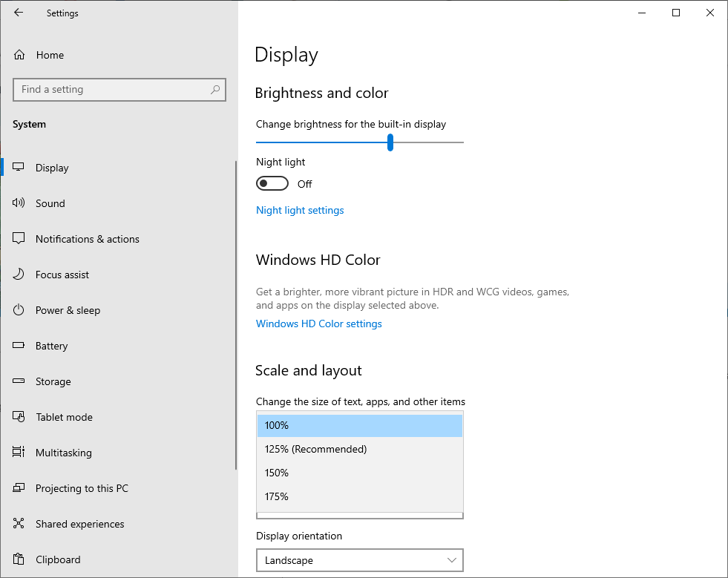Open Home via the house icon
728x578 pixels.
[x=19, y=55]
